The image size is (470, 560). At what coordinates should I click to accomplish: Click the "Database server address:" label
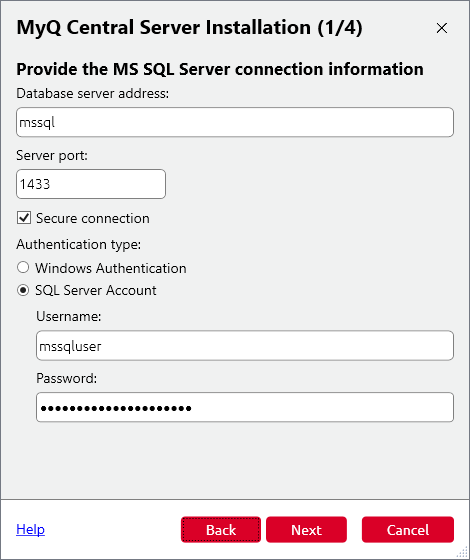92,94
